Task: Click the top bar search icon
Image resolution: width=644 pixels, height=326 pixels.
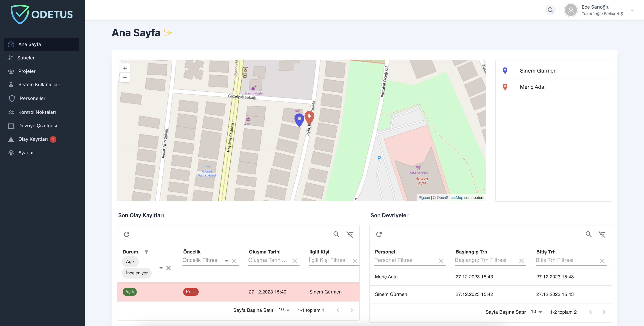Action: (x=550, y=10)
